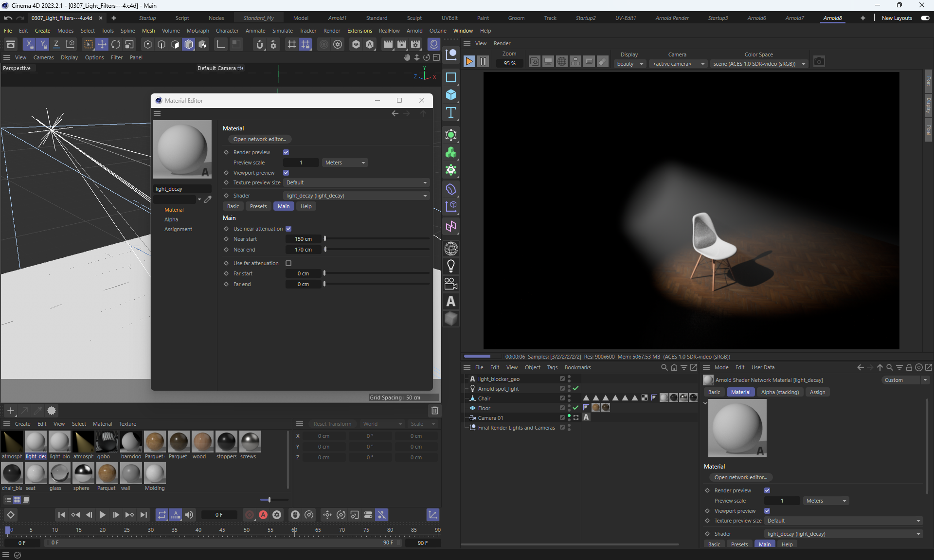The image size is (934, 560).
Task: Expand the Color Space scene ACES dropdown
Action: (x=758, y=64)
